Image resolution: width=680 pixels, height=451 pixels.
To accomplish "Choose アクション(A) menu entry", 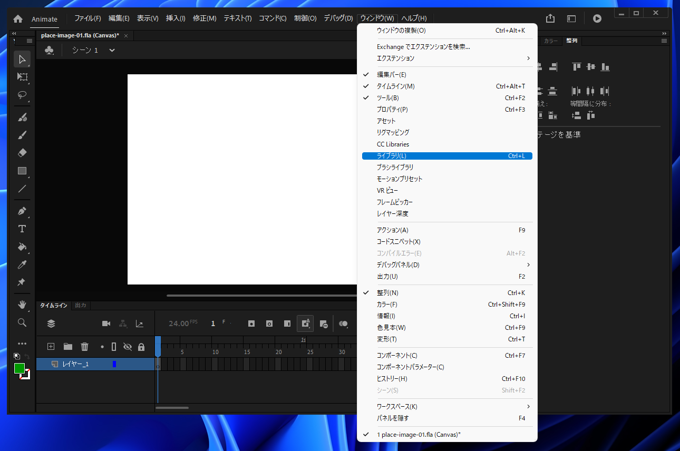I will (447, 230).
